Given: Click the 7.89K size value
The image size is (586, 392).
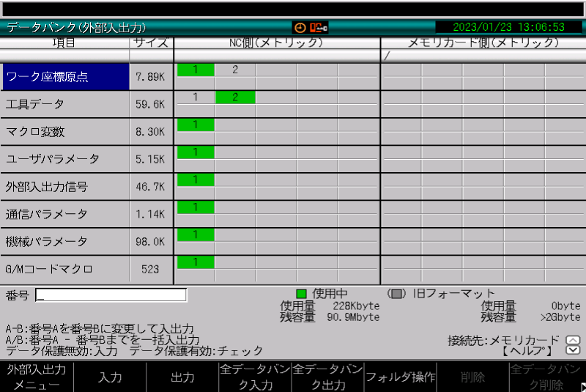Looking at the screenshot, I should (x=150, y=77).
